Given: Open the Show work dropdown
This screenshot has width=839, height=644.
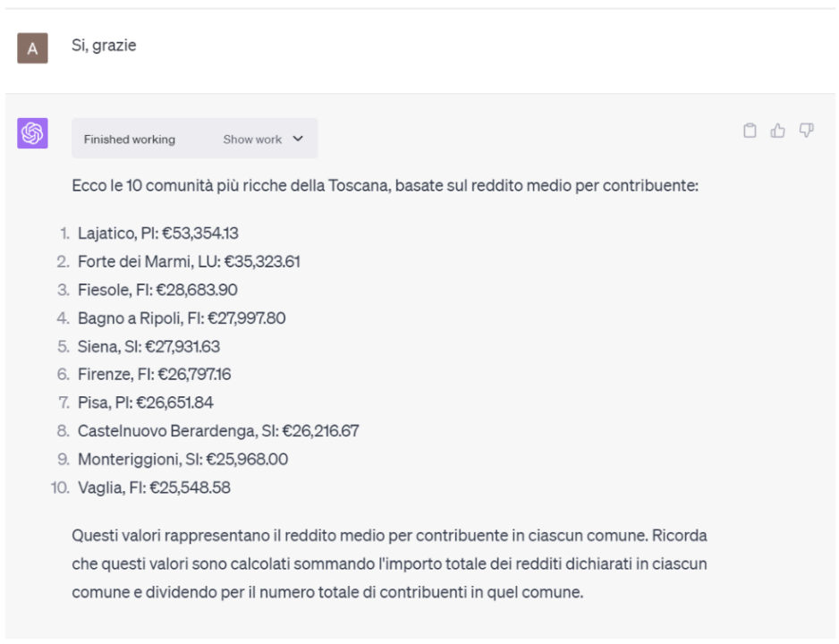Looking at the screenshot, I should [x=263, y=140].
